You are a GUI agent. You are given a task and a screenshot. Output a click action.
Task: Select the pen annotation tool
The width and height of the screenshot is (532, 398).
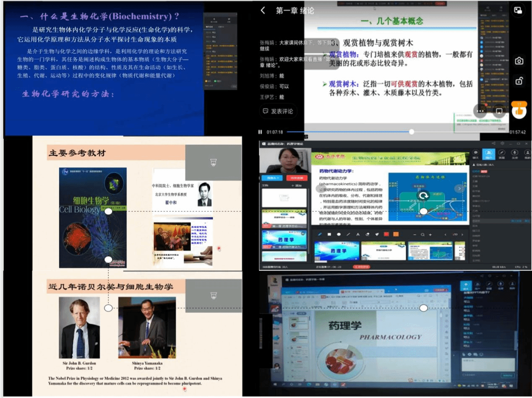tap(320, 234)
